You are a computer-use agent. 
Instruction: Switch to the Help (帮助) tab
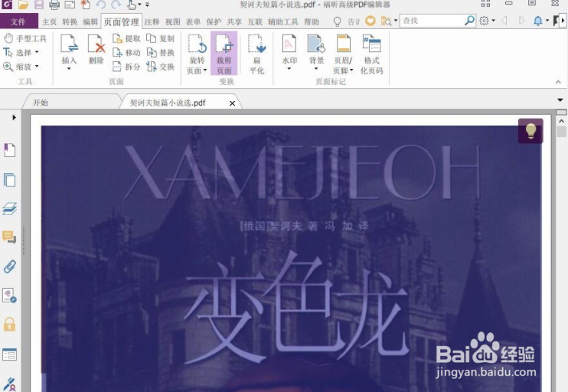pos(312,21)
